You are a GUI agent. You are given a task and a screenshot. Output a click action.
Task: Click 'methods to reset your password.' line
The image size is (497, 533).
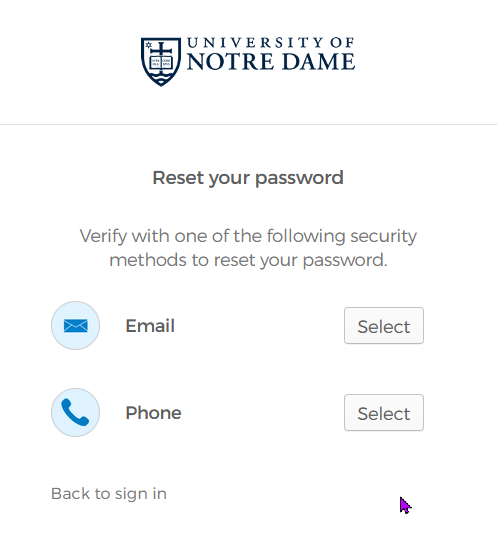tap(248, 260)
